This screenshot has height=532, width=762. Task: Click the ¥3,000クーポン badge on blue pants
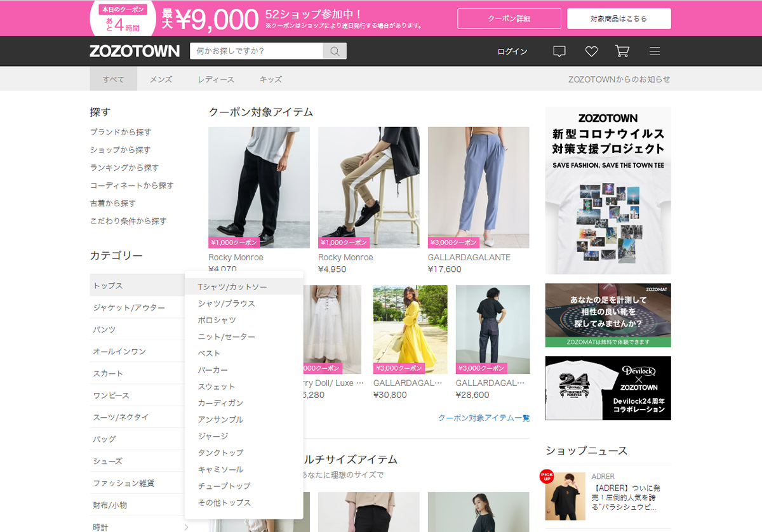453,243
